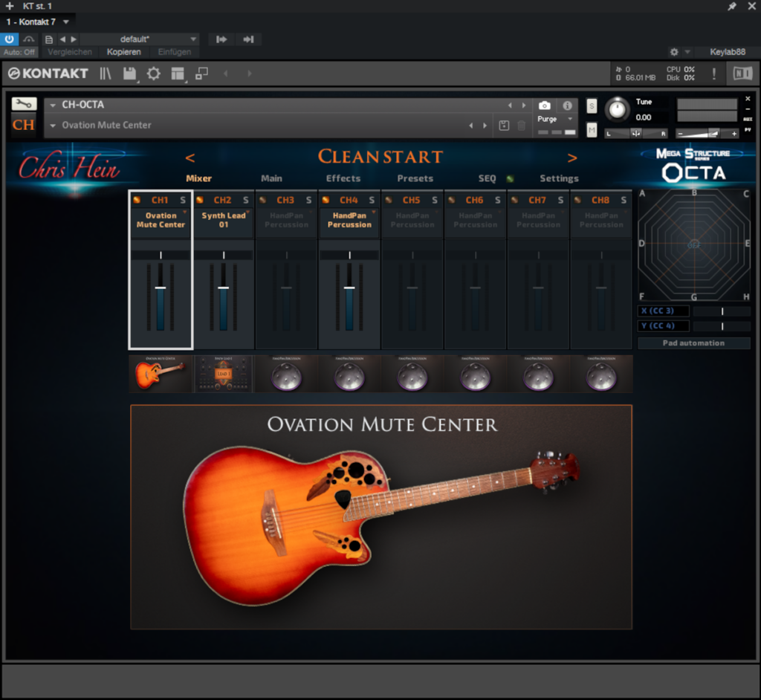Screen dimensions: 761x700
Task: Select the Synth Lead instrument thumbnail
Action: point(224,374)
